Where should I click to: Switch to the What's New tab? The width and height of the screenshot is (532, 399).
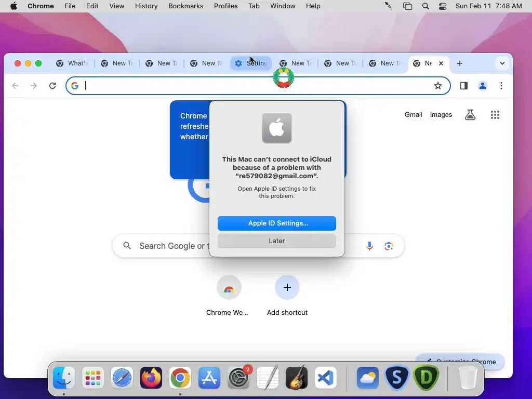pyautogui.click(x=72, y=63)
